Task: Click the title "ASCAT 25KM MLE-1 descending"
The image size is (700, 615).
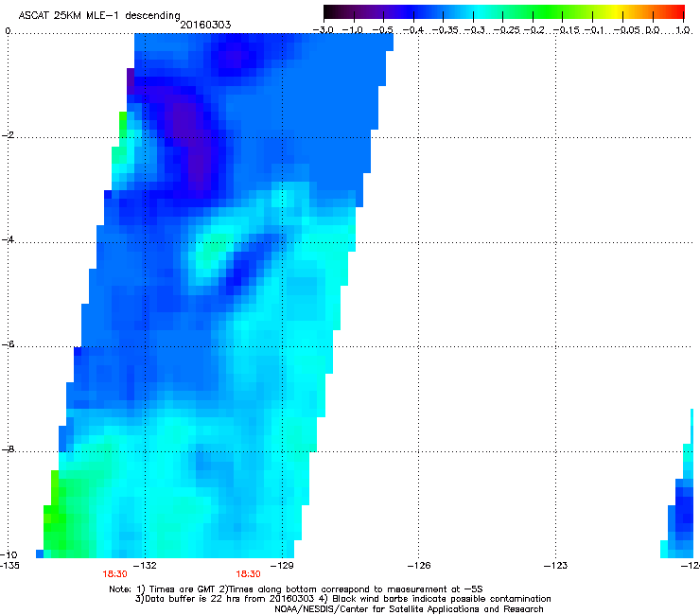Action: [99, 16]
